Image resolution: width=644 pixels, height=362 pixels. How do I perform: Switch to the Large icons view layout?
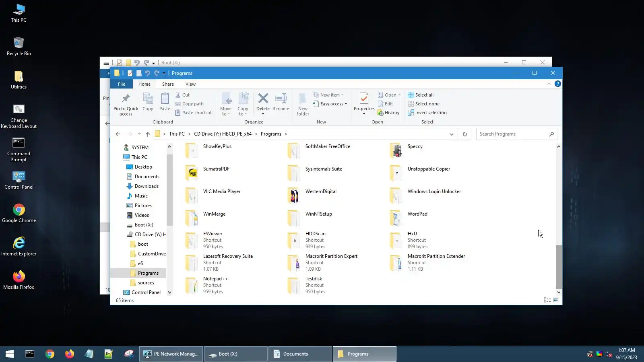(x=556, y=300)
